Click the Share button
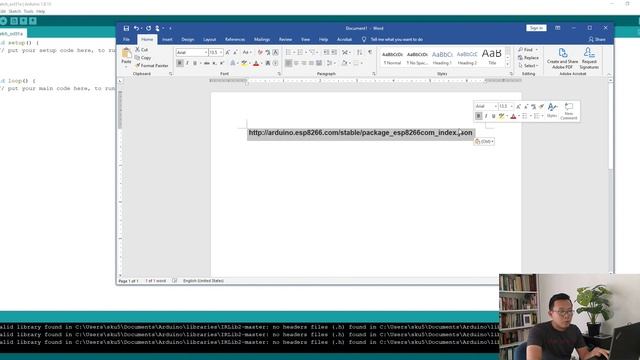Viewport: 640px width, 360px height. (597, 40)
